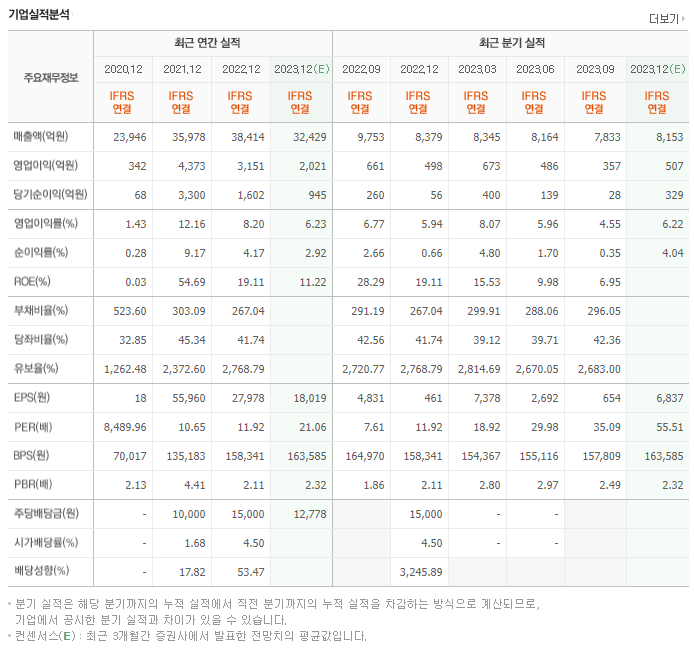Viewport: 694px width, 648px height.
Task: Click the operating profit value 3,151
Action: pos(251,166)
